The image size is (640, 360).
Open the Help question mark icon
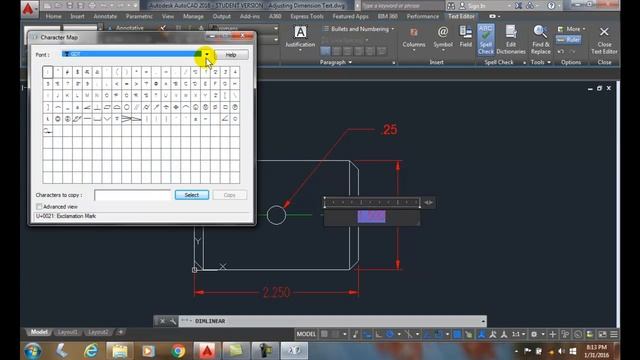pos(551,6)
